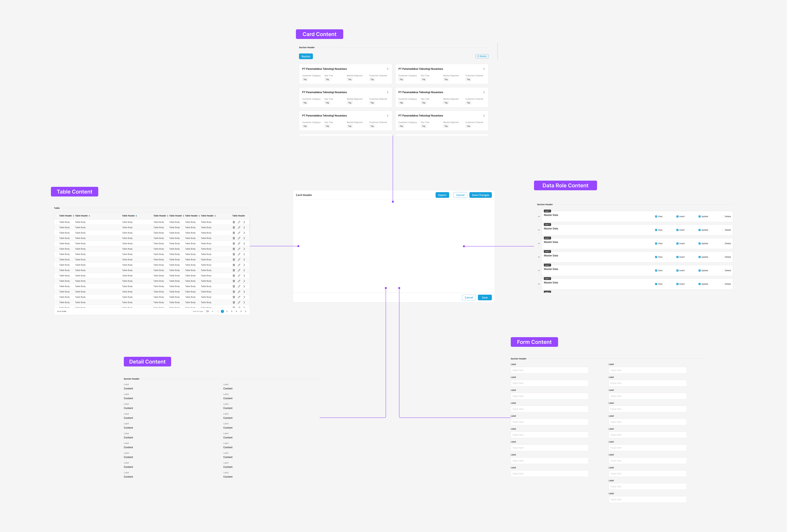
Task: Click previous page arrow in table pagination
Action: tap(218, 311)
